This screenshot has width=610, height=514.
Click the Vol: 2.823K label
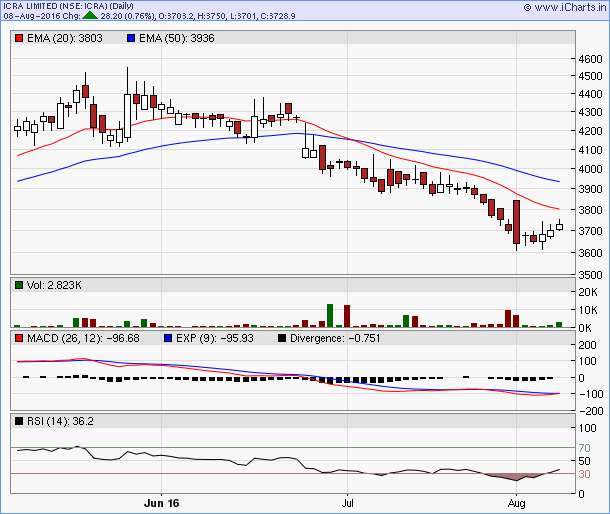click(x=54, y=285)
